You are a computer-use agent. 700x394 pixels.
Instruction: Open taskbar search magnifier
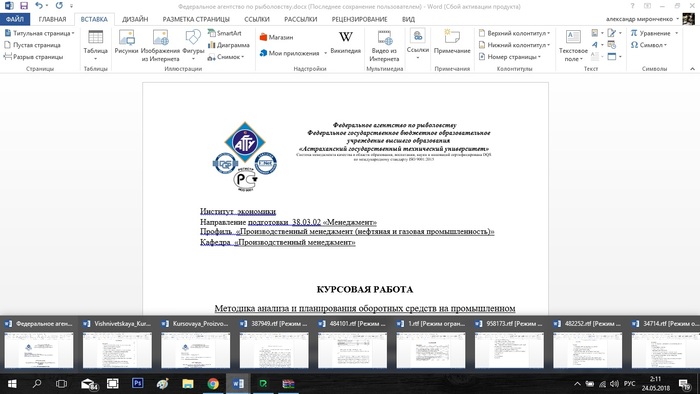click(37, 383)
